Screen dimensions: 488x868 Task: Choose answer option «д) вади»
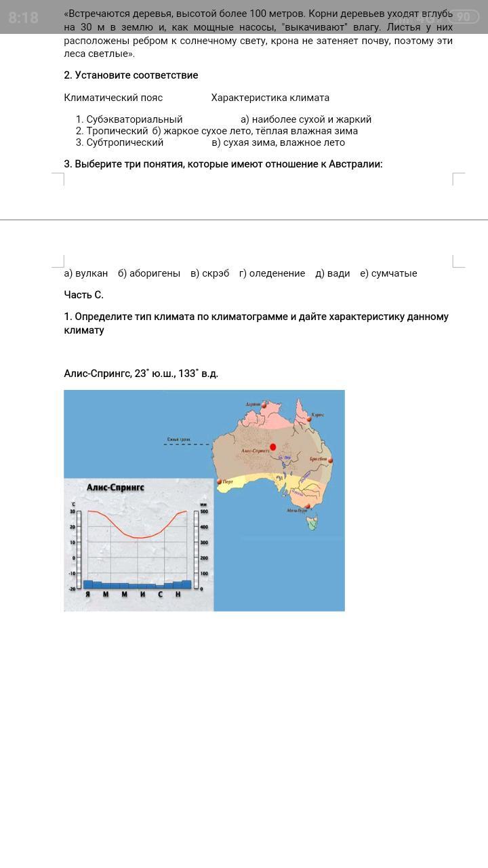click(332, 273)
